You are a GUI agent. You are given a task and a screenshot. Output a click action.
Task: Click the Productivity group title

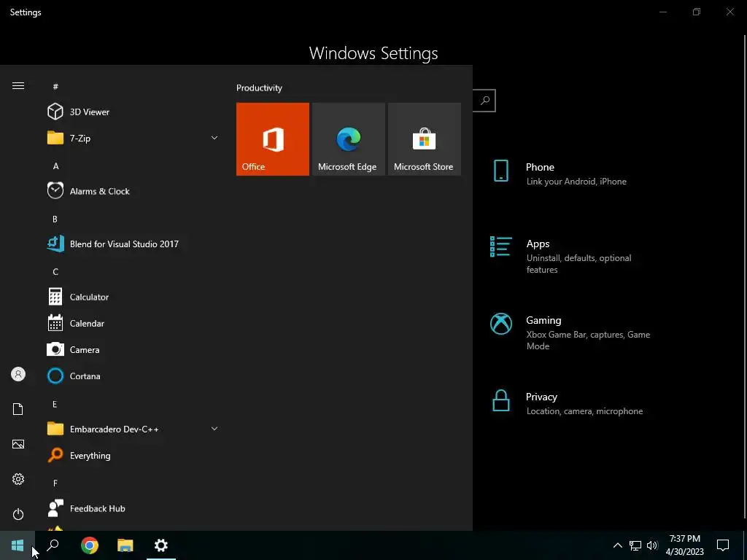click(x=259, y=88)
